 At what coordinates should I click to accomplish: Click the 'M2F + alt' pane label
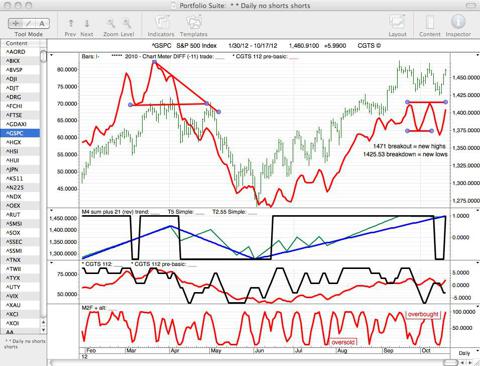pyautogui.click(x=94, y=308)
